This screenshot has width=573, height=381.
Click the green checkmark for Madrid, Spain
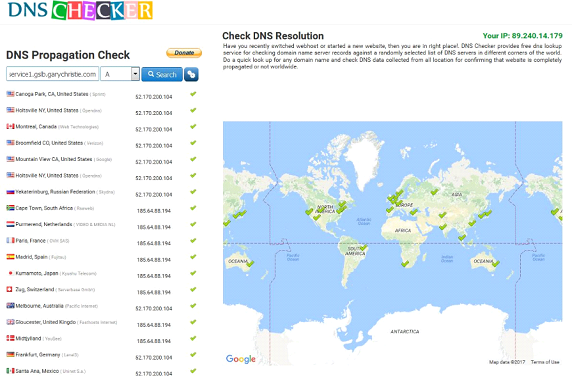click(193, 257)
